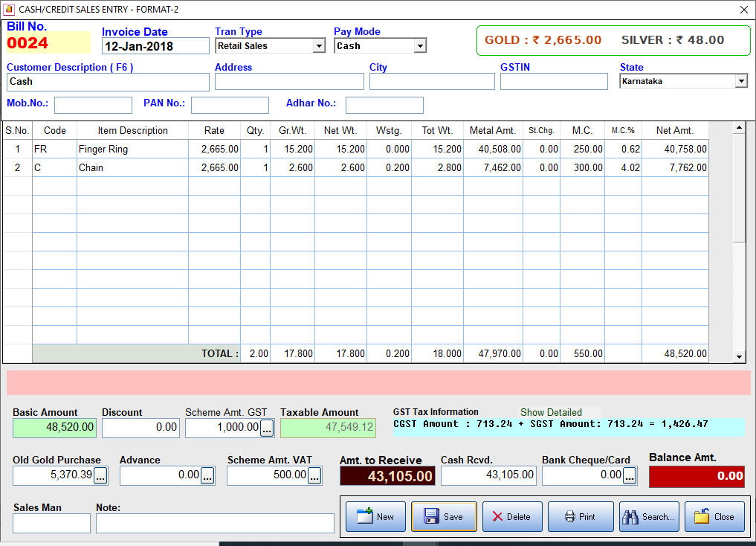Click the grid scrollbar down arrow
The width and height of the screenshot is (756, 546).
739,357
